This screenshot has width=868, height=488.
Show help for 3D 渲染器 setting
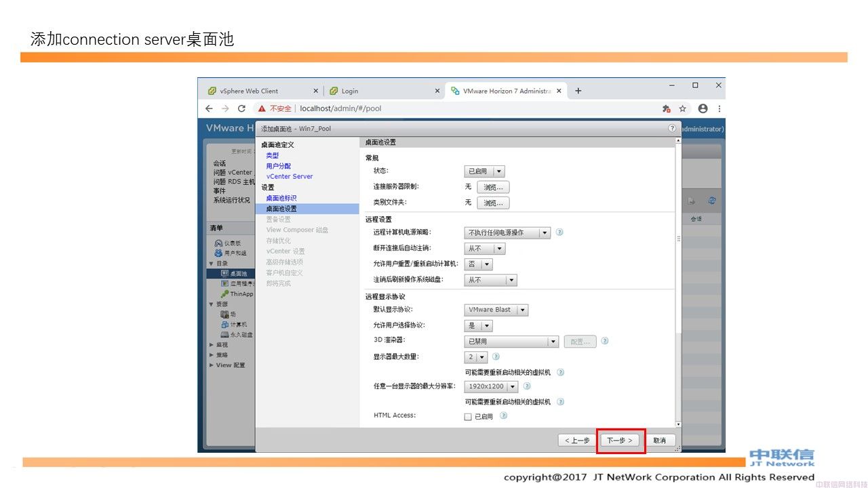click(604, 342)
